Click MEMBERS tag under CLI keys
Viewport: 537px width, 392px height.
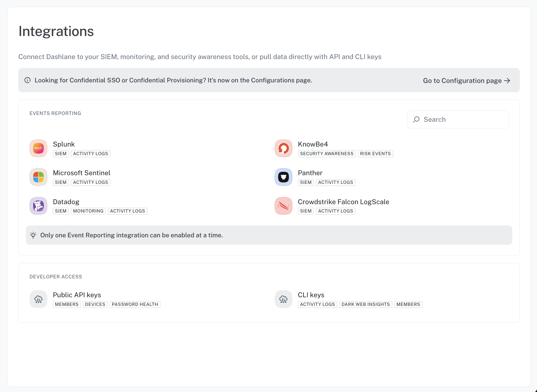[x=408, y=305]
